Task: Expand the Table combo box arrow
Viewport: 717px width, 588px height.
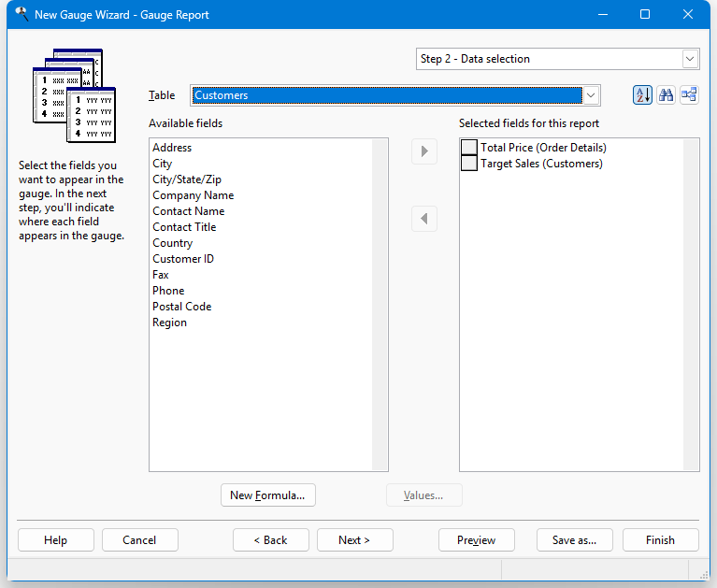Action: (x=590, y=95)
